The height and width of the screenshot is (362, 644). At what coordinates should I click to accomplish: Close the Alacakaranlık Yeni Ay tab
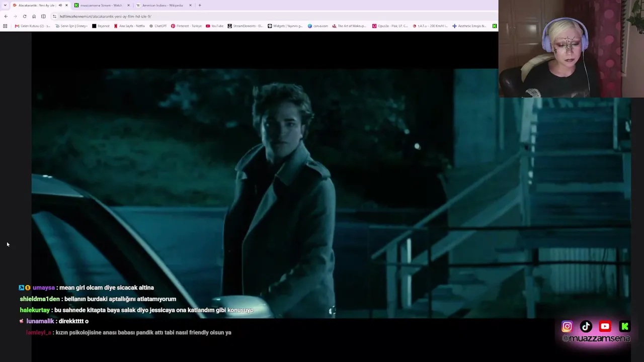66,6
